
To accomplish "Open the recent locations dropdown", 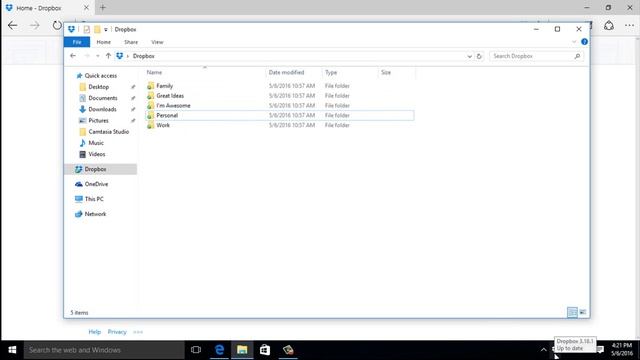I will [98, 56].
